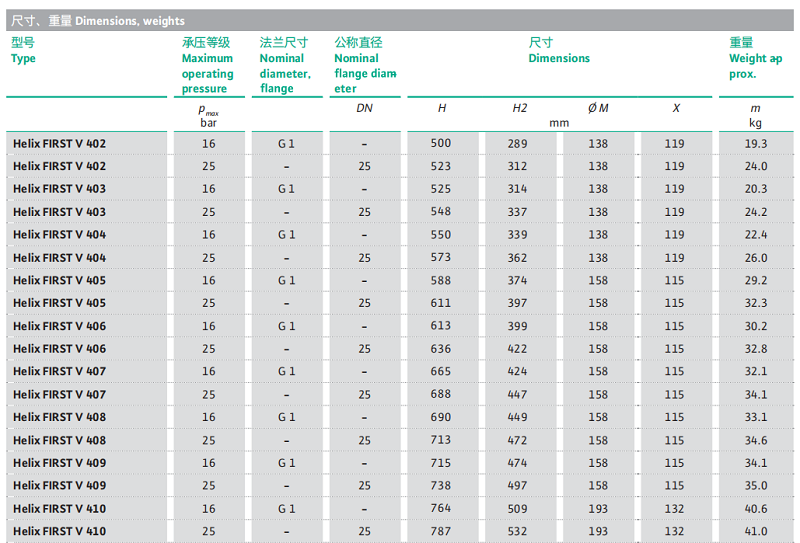Viewport: 800px width, 543px height.
Task: Click weight value 35.0
Action: click(756, 486)
